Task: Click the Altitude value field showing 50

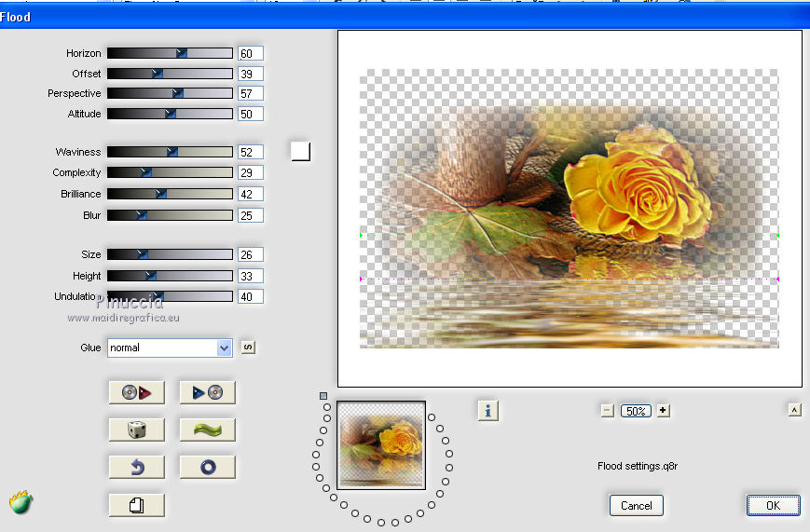Action: [251, 114]
